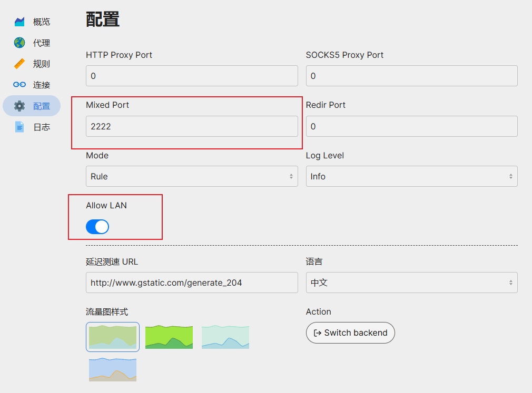Open the 语言 language dropdown
This screenshot has height=393, width=532.
tap(411, 283)
